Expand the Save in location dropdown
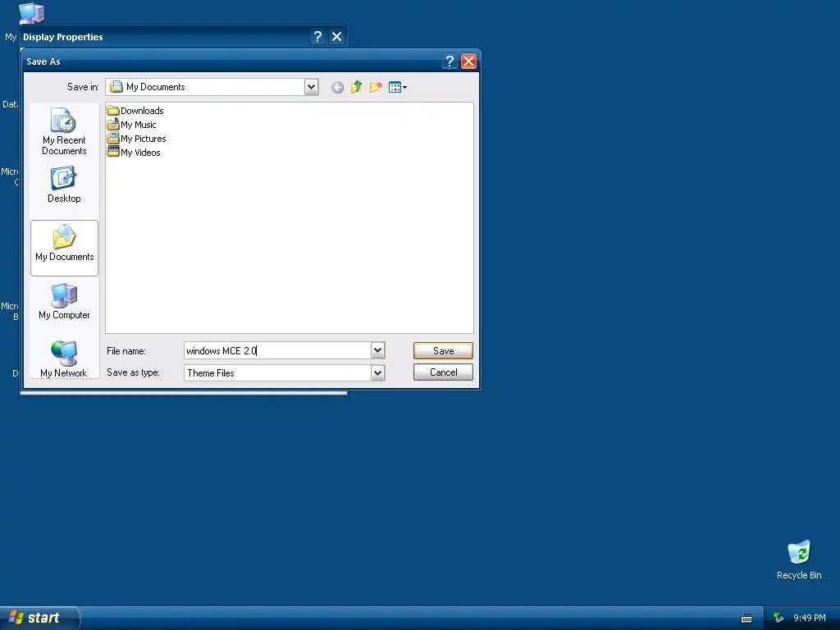840x630 pixels. point(311,87)
